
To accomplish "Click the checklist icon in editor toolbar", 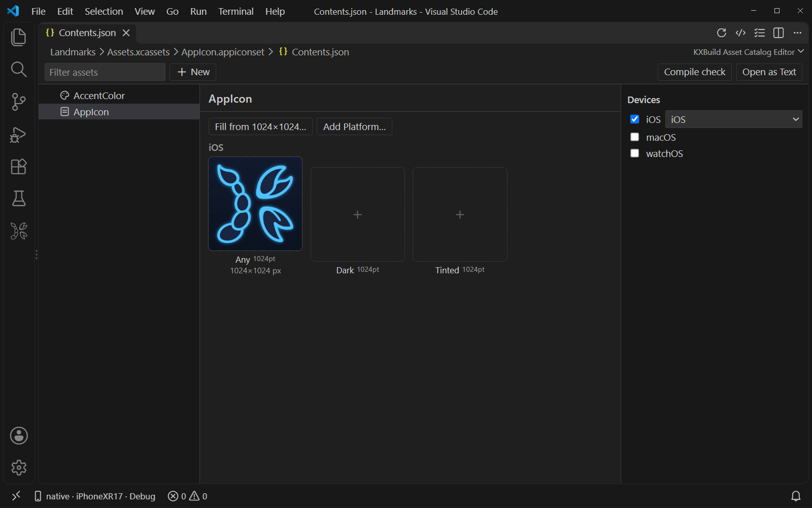I will 760,33.
